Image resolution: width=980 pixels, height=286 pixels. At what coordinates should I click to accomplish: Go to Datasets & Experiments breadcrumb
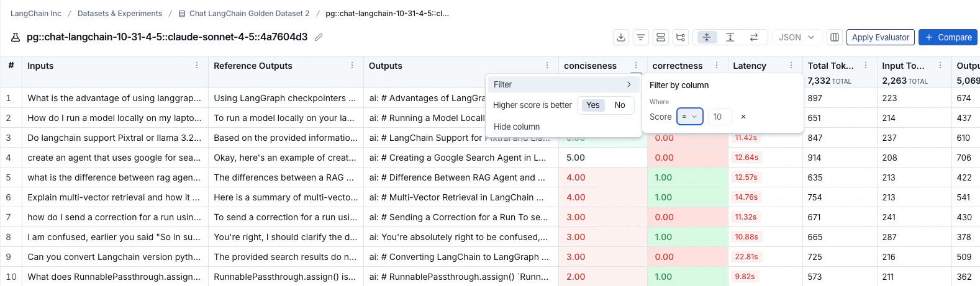point(120,13)
